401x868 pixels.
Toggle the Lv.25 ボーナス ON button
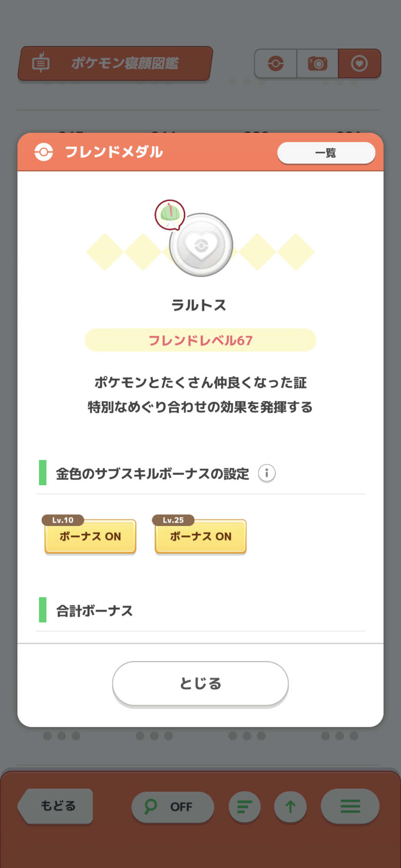[x=201, y=536]
